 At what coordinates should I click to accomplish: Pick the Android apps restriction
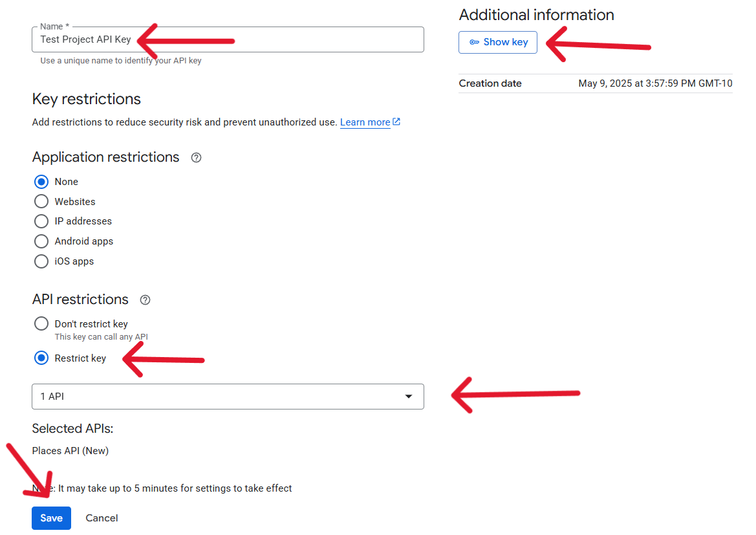(x=41, y=241)
